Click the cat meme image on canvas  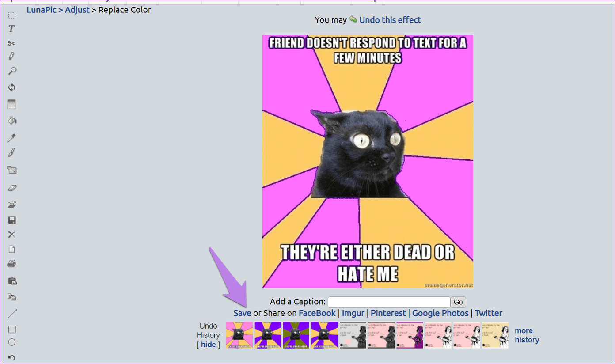(368, 162)
